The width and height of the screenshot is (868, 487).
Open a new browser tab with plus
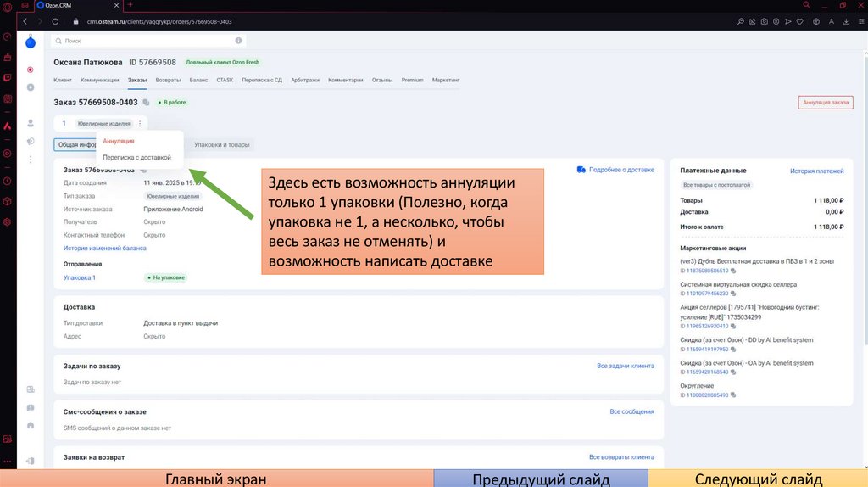(x=130, y=5)
